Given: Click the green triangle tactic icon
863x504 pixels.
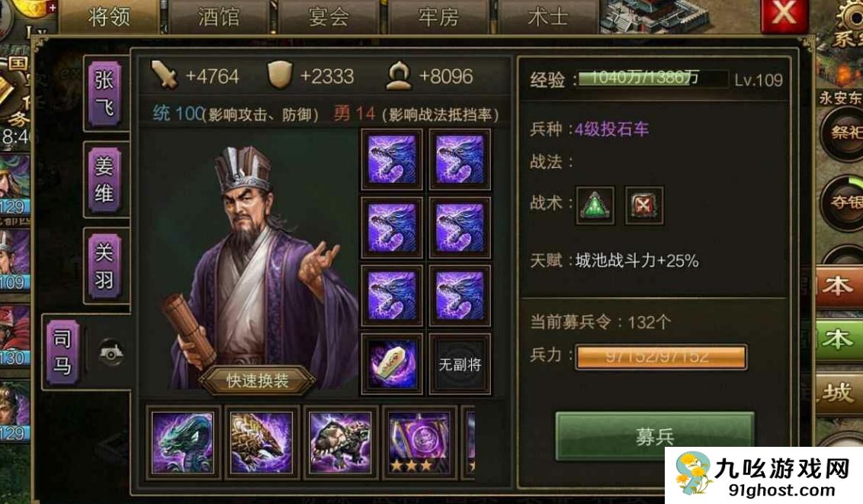Looking at the screenshot, I should pyautogui.click(x=595, y=206).
